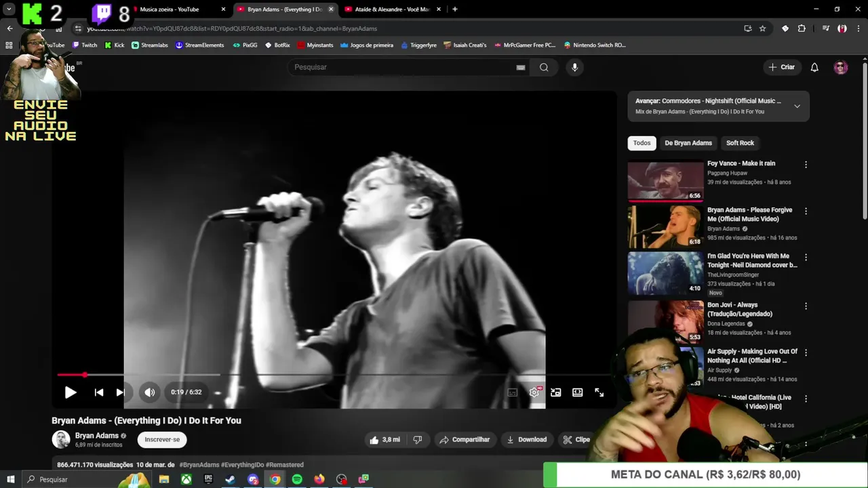868x488 pixels.
Task: Open the StreamElements bookmark
Action: [199, 45]
